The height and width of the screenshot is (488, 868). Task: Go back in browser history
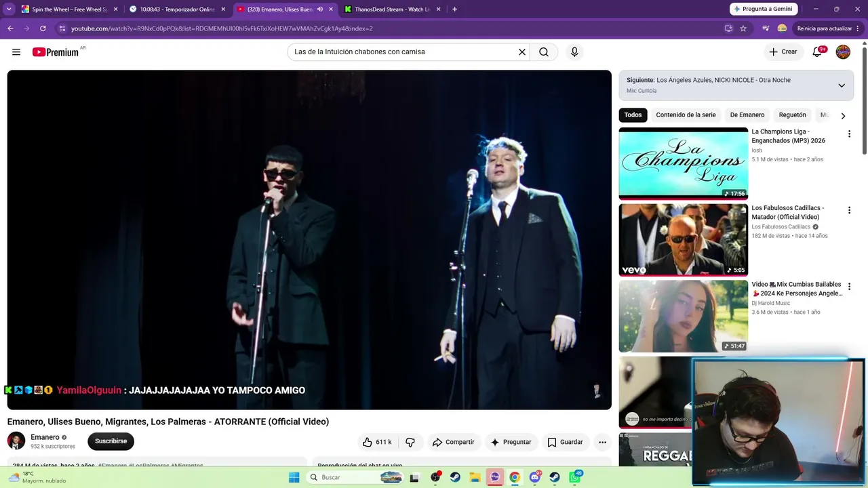(x=10, y=28)
